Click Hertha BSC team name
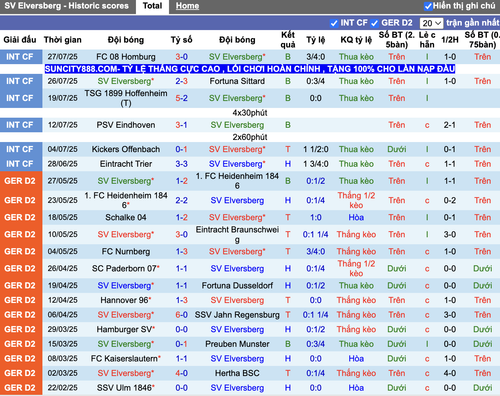 click(237, 373)
